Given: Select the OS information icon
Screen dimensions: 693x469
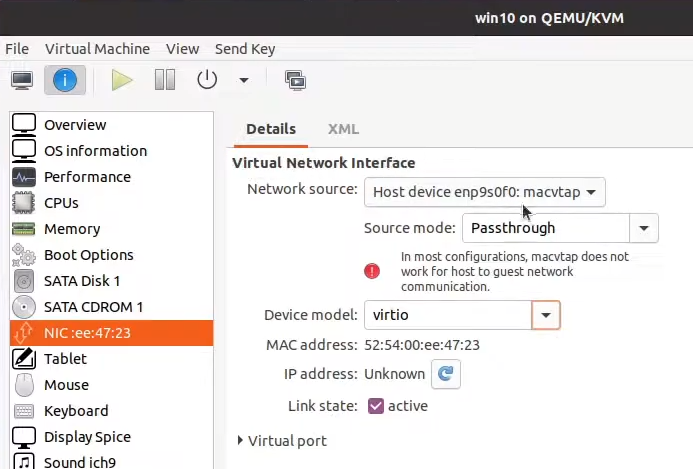Looking at the screenshot, I should (24, 151).
